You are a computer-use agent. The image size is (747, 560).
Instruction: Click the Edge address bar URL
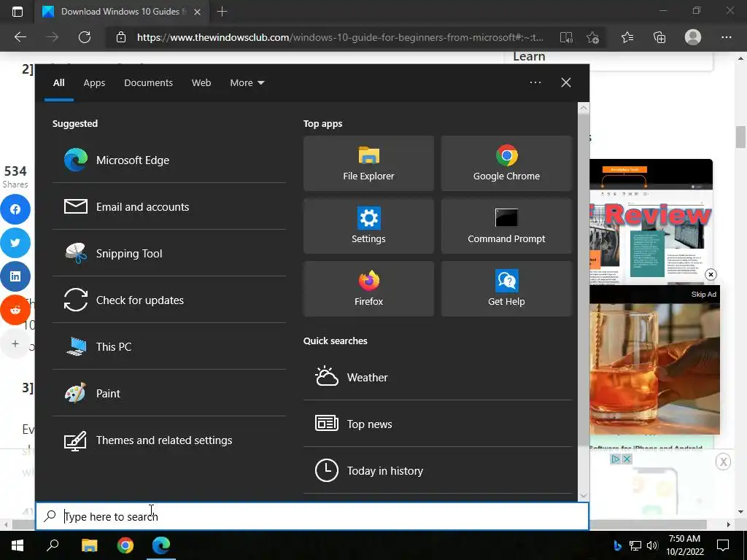click(x=340, y=37)
